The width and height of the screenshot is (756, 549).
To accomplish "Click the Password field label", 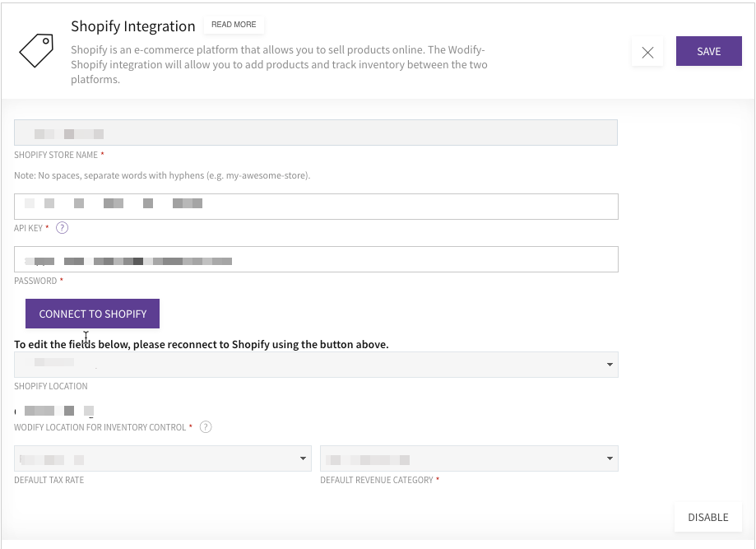I will 35,281.
